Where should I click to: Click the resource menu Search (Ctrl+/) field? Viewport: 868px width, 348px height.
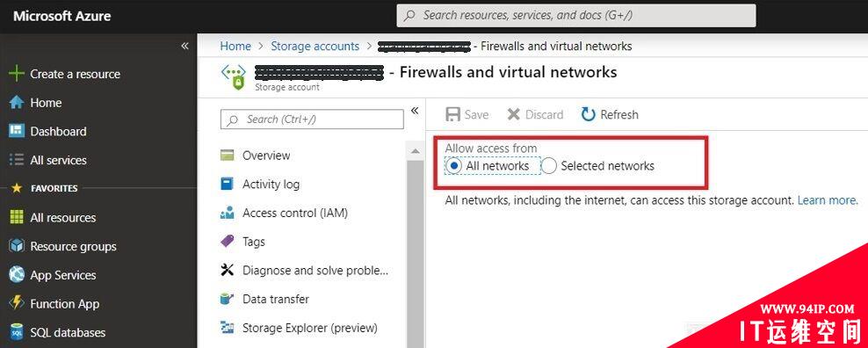pyautogui.click(x=312, y=120)
